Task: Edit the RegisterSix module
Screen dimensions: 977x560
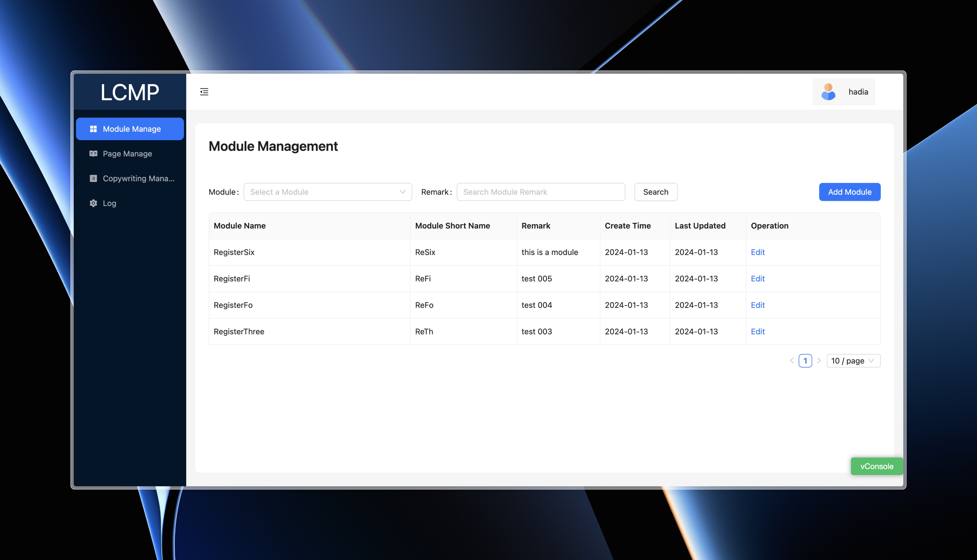Action: 758,252
